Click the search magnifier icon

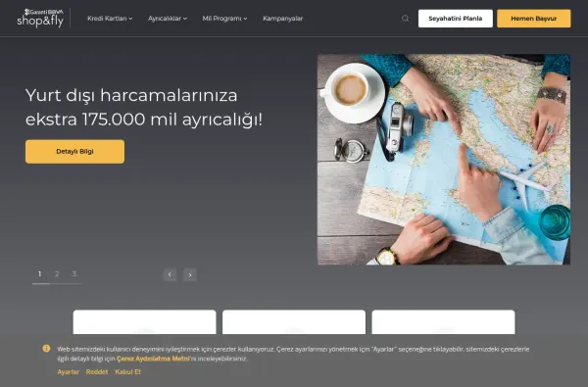pyautogui.click(x=405, y=19)
